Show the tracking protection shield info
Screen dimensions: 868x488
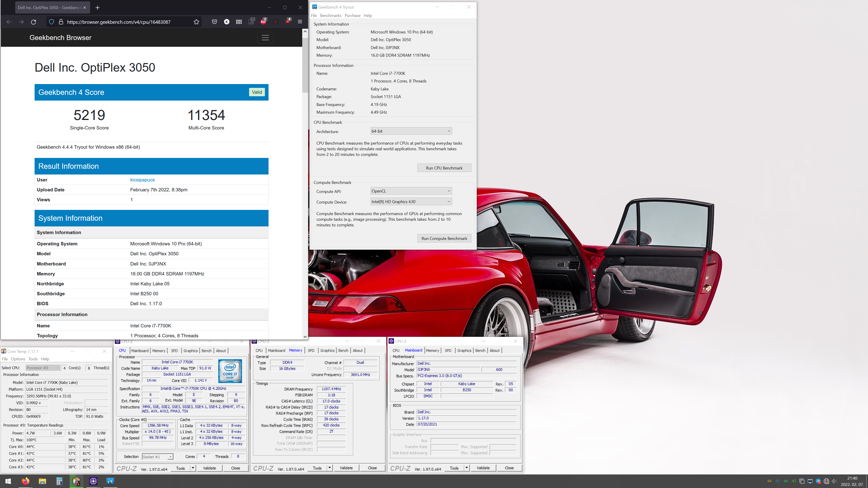click(51, 22)
